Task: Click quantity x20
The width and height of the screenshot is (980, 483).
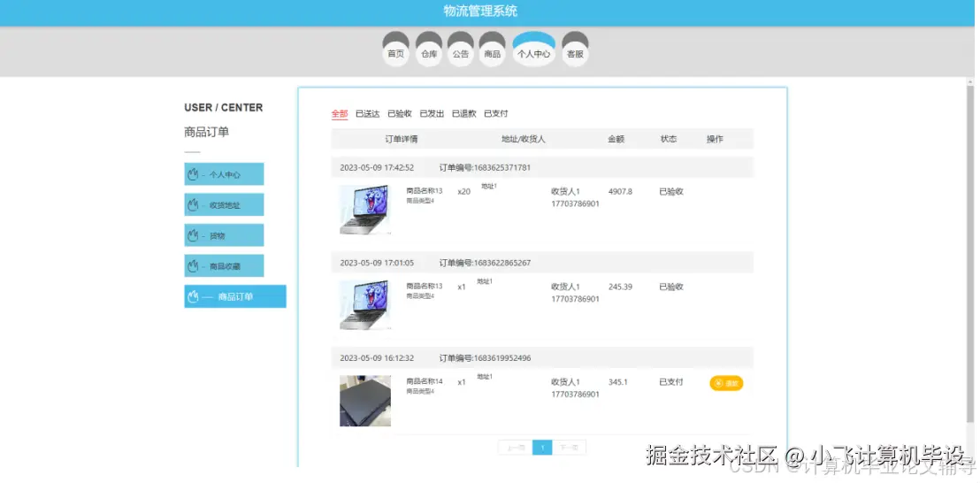Action: coord(463,192)
